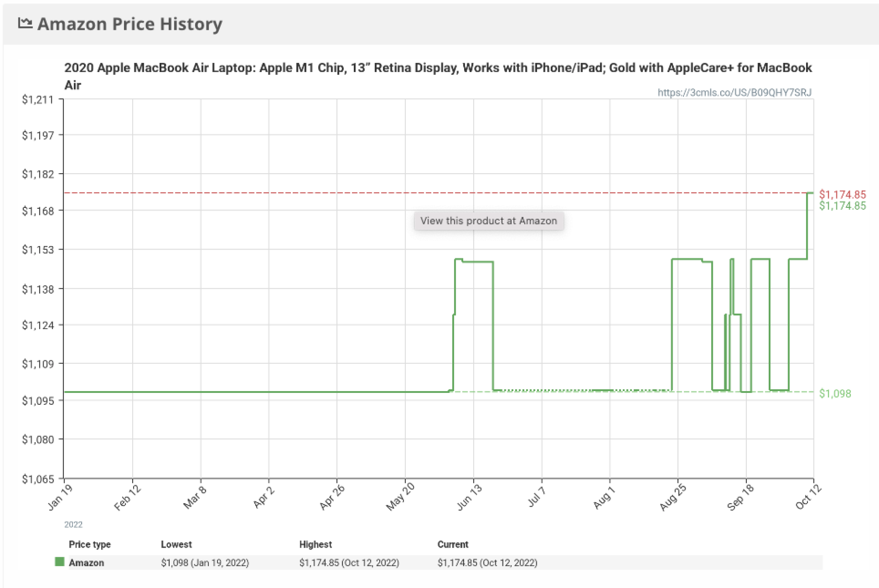
Task: Click the Highest column header
Action: pos(316,544)
